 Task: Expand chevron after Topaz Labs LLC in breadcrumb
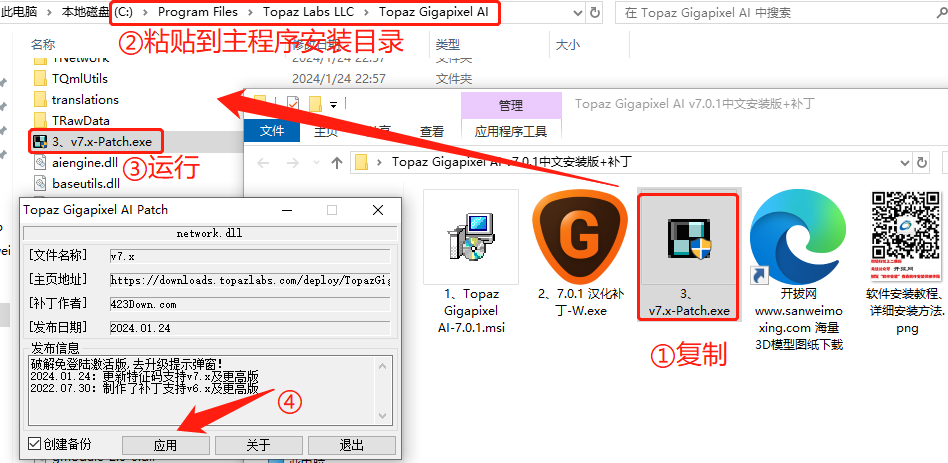pyautogui.click(x=367, y=12)
